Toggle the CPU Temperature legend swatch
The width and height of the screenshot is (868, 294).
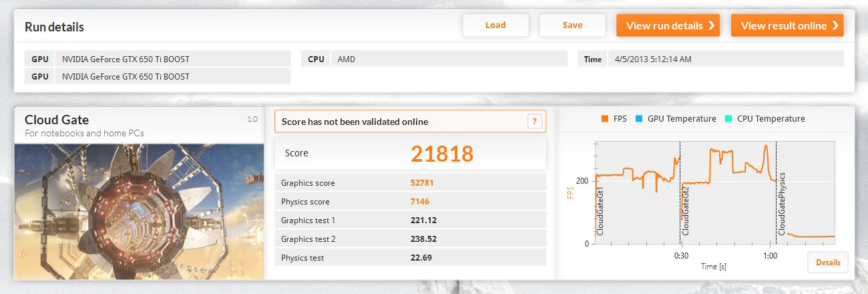728,119
